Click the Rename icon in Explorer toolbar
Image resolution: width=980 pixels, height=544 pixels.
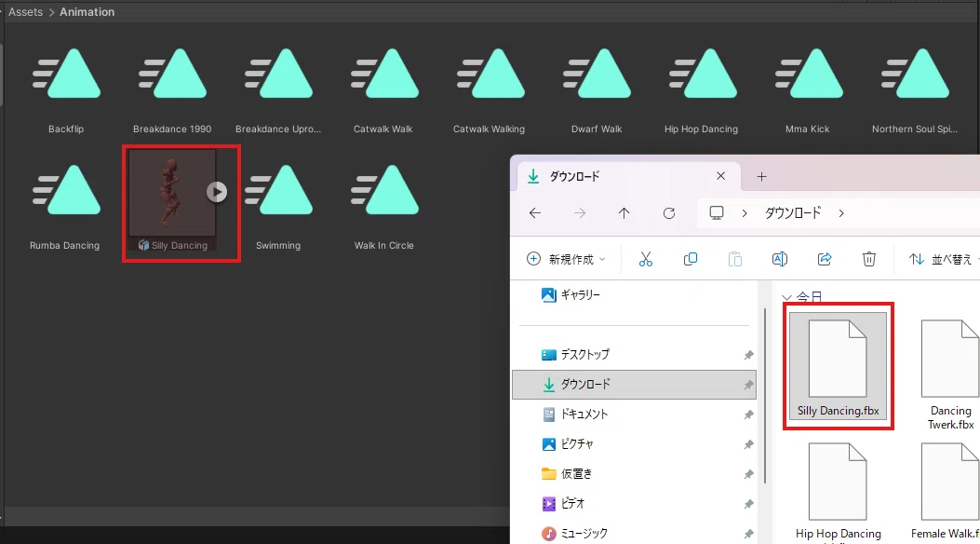coord(779,259)
